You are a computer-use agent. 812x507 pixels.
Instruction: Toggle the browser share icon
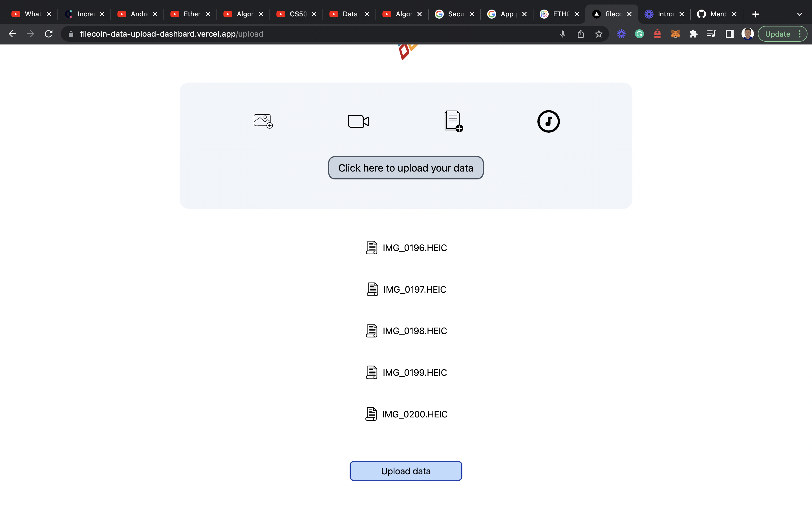pos(581,34)
